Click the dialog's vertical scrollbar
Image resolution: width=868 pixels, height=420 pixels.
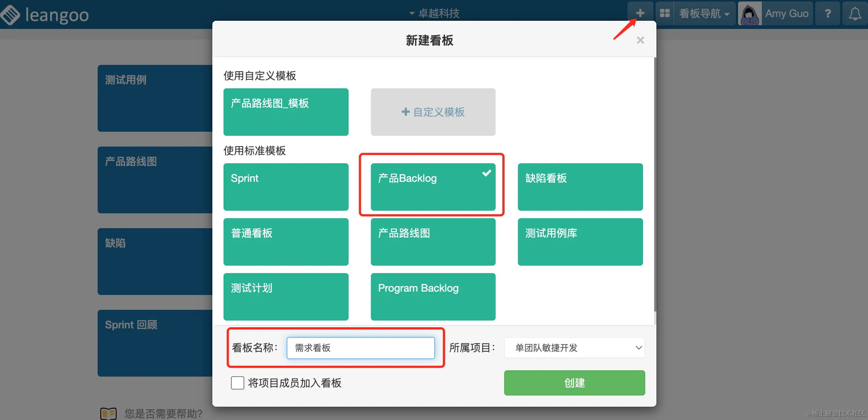tap(655, 186)
